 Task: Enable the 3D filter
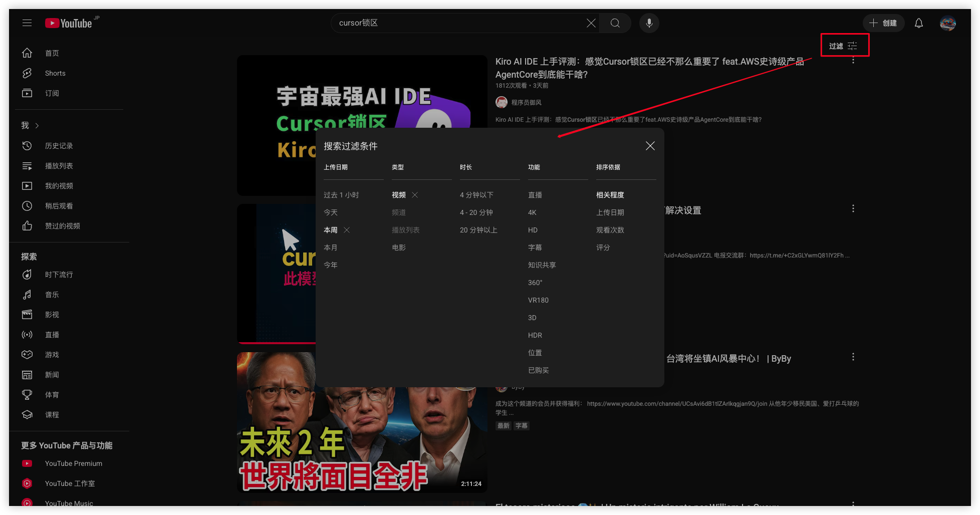coord(532,318)
